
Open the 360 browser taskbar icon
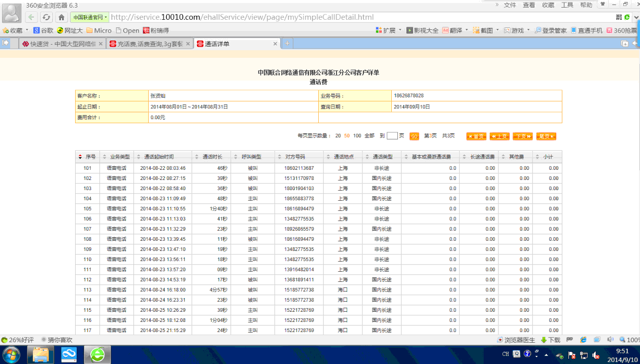point(97,355)
